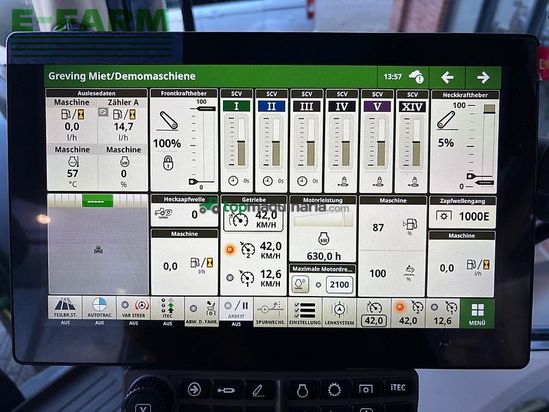Open the Heckkraftheber hitch arm icon
This screenshot has width=549, height=412.
click(x=446, y=120)
